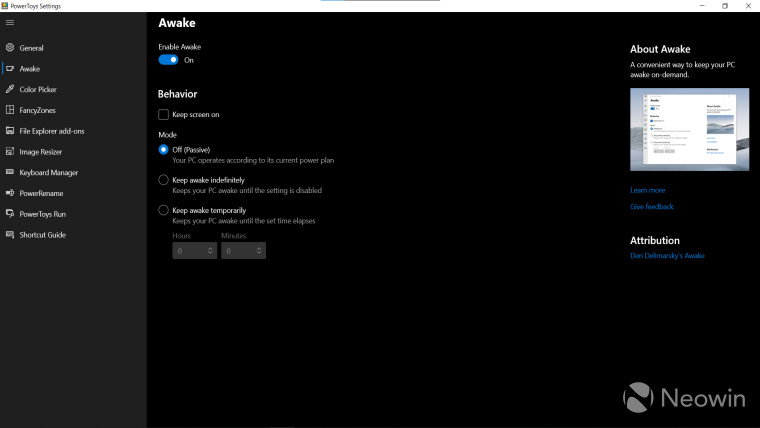Click the Minutes spinner arrows
Viewport: 760px width, 428px height.
coord(259,251)
